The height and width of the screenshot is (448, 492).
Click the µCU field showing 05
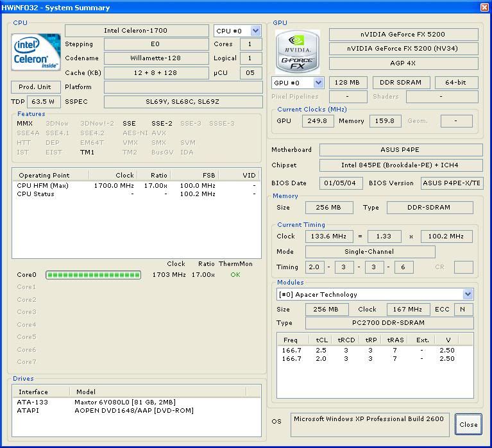click(x=251, y=73)
